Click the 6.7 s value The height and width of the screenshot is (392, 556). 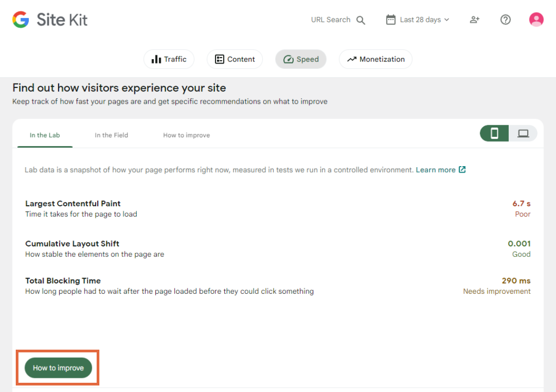pyautogui.click(x=521, y=204)
